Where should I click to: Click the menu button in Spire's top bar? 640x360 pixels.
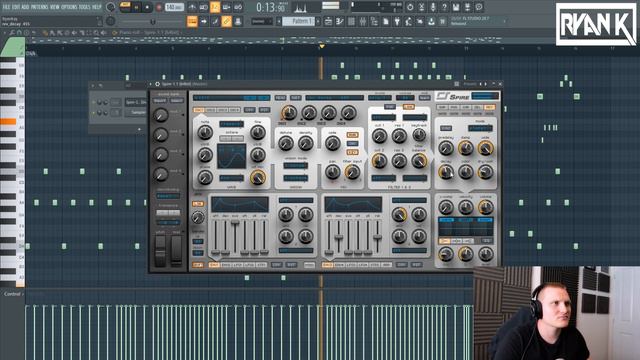[x=280, y=98]
